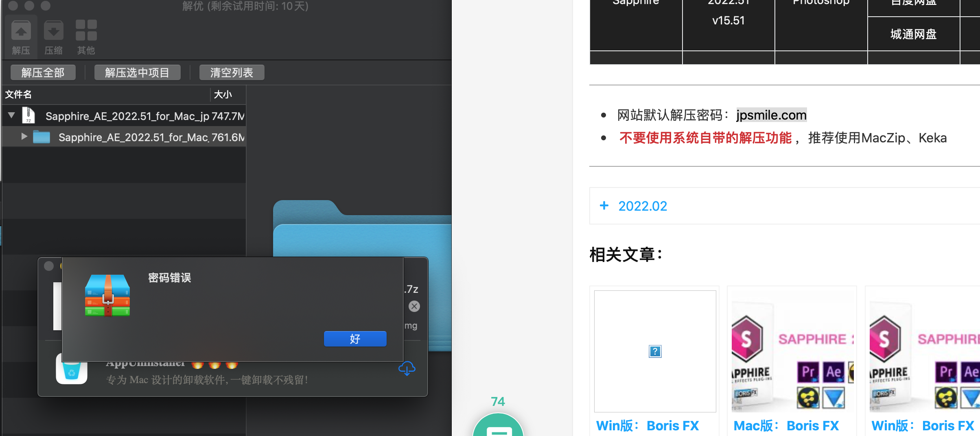980x436 pixels.
Task: Click the 清空列表 button
Action: tap(232, 73)
